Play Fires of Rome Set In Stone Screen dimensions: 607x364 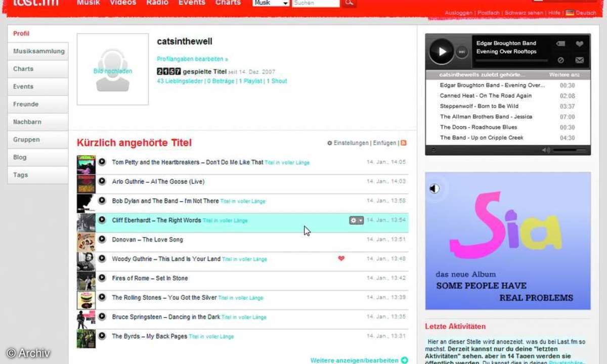[102, 278]
